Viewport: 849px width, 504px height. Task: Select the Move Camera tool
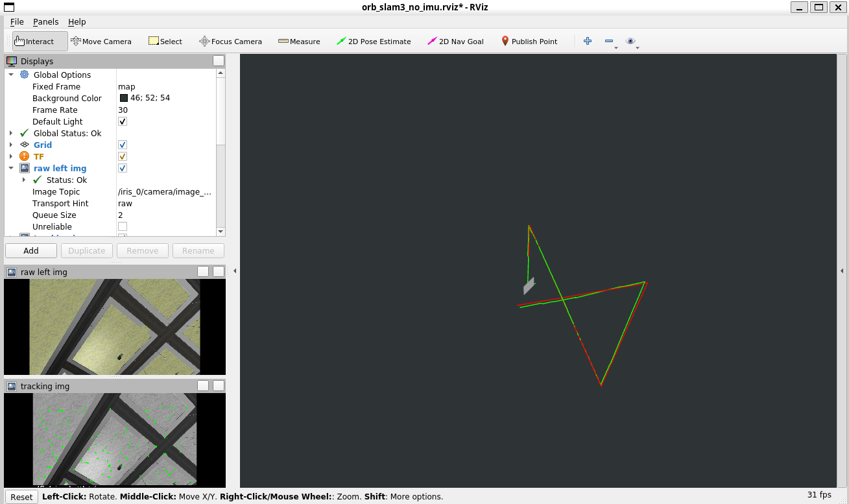click(101, 42)
